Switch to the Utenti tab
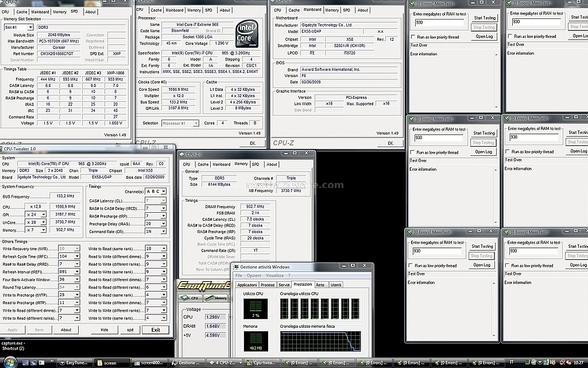588x368 pixels. pos(336,285)
